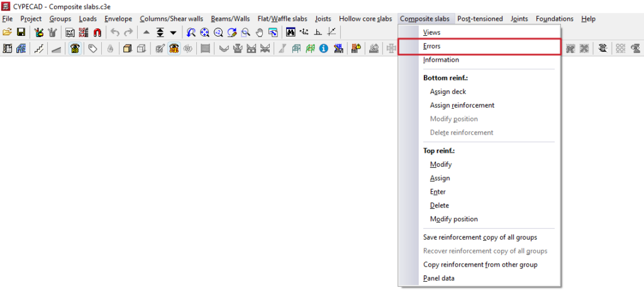Click the colored pencil cup options icon

[39, 32]
